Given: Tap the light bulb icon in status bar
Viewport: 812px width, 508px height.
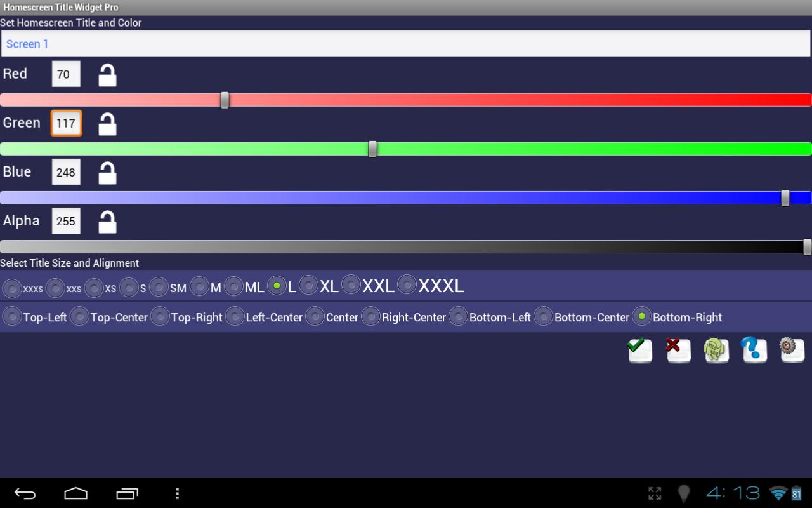Looking at the screenshot, I should (684, 493).
